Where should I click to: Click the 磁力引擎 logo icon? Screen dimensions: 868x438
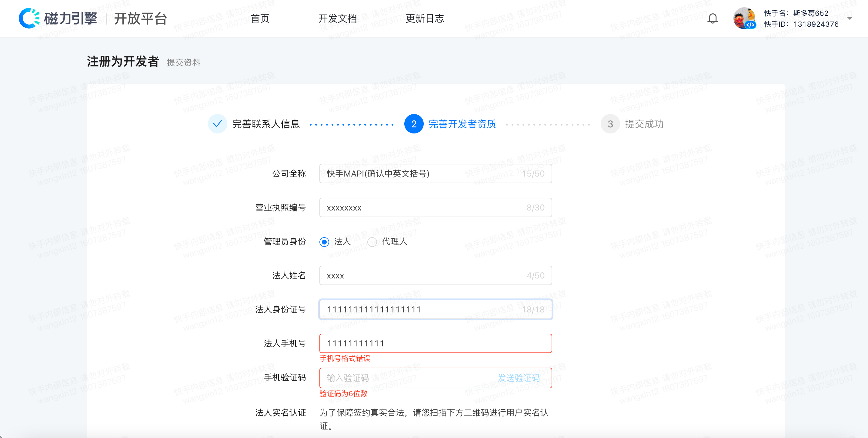[x=29, y=18]
